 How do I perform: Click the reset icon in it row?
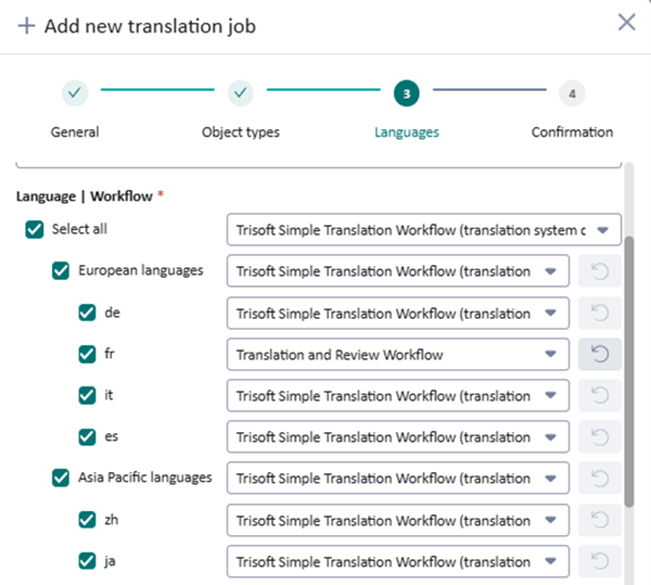coord(600,396)
